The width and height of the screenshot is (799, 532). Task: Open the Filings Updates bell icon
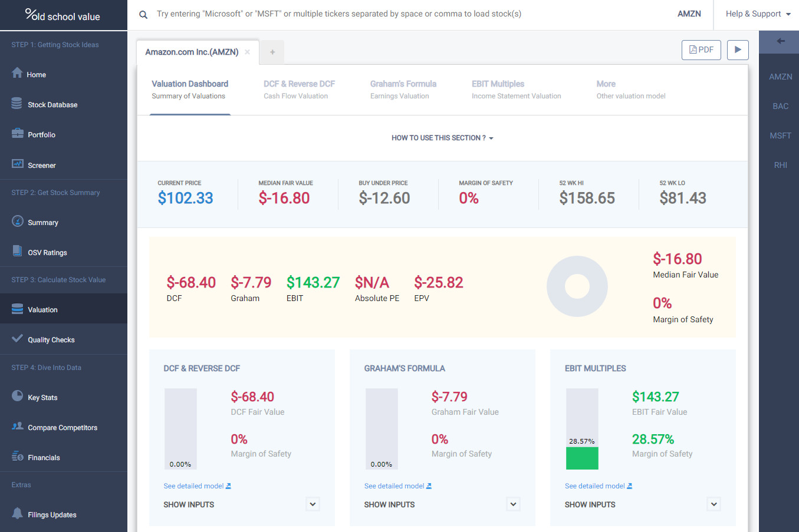coord(17,513)
